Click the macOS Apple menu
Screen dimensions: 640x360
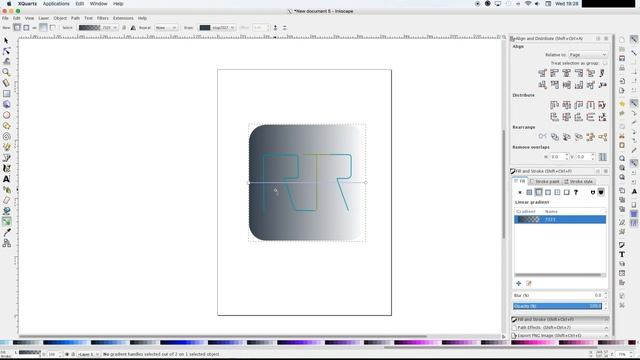tap(9, 4)
